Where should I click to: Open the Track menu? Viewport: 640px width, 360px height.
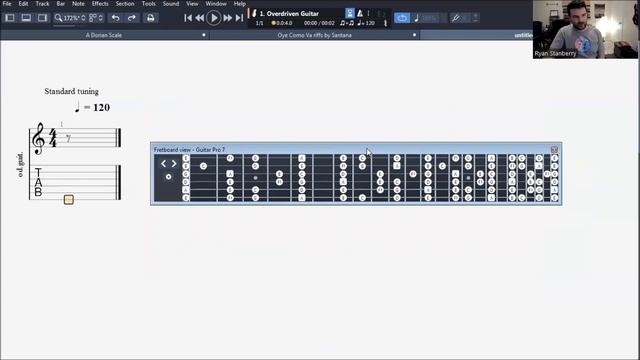(x=42, y=4)
